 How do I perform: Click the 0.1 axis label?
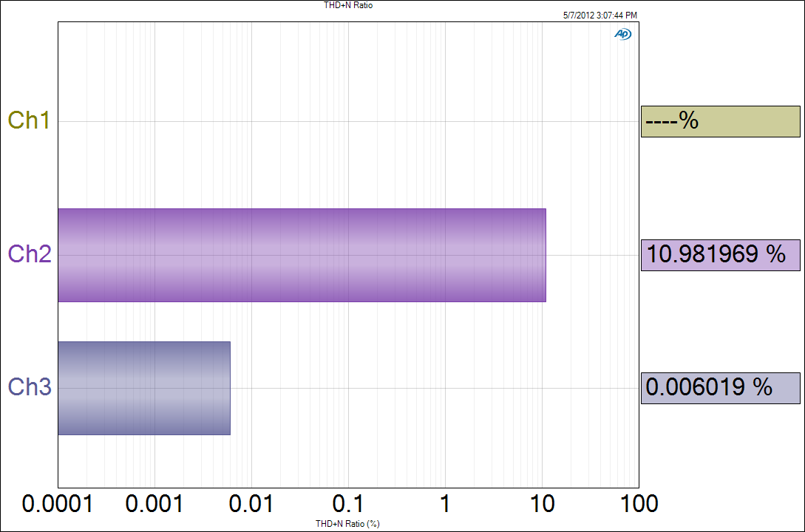click(x=348, y=504)
